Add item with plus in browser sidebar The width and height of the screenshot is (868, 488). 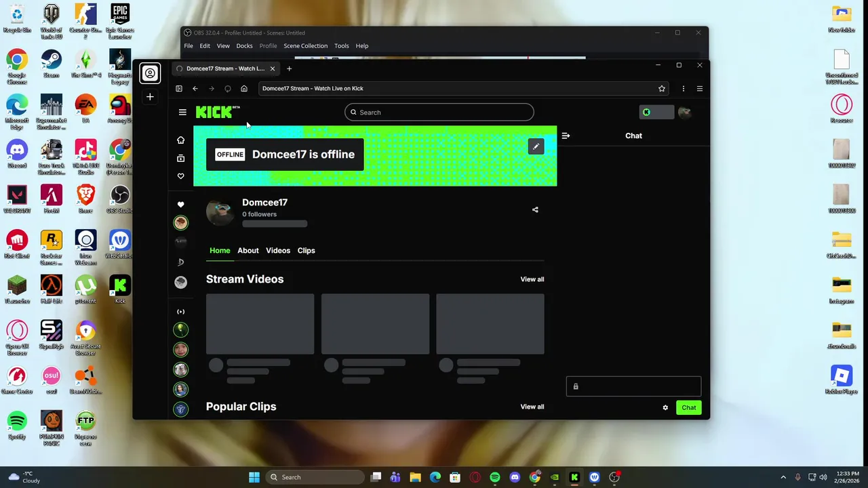[x=150, y=97]
